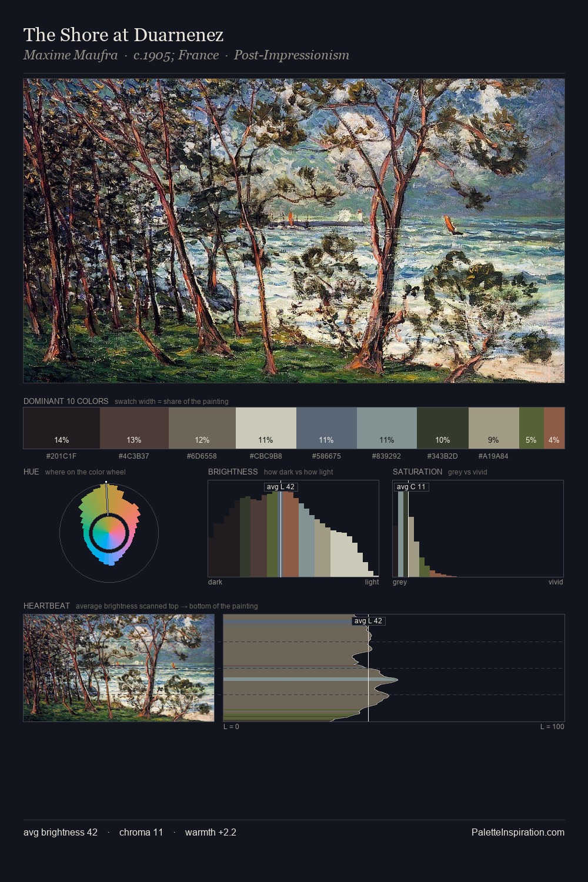Click the main painting image

pyautogui.click(x=294, y=231)
